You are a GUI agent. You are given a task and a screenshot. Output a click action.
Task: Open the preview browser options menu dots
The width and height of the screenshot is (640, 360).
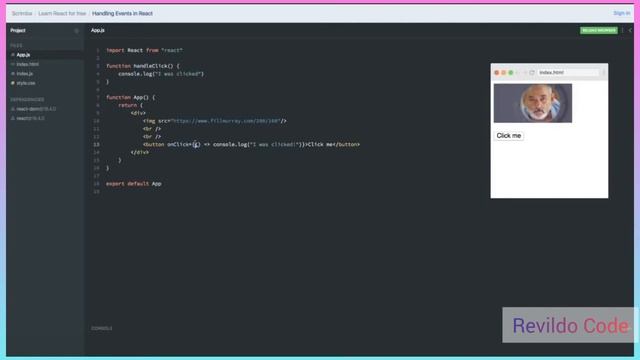pyautogui.click(x=603, y=72)
